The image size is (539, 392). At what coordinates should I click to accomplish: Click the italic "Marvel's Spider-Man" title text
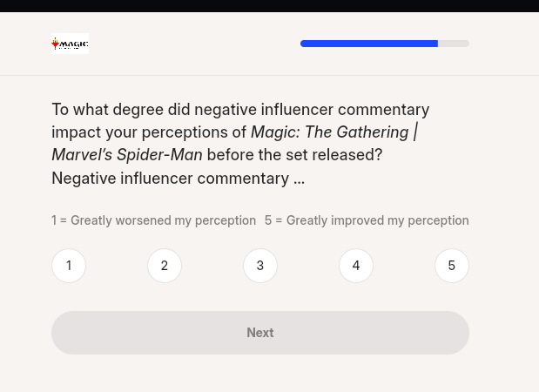click(127, 155)
